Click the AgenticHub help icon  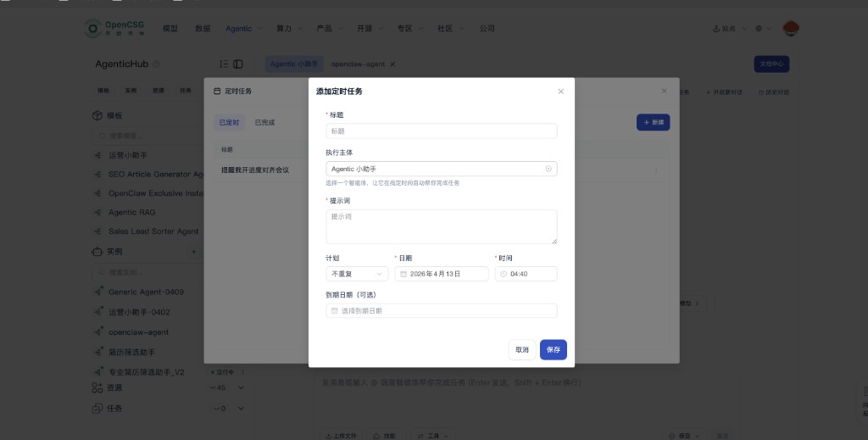point(156,64)
